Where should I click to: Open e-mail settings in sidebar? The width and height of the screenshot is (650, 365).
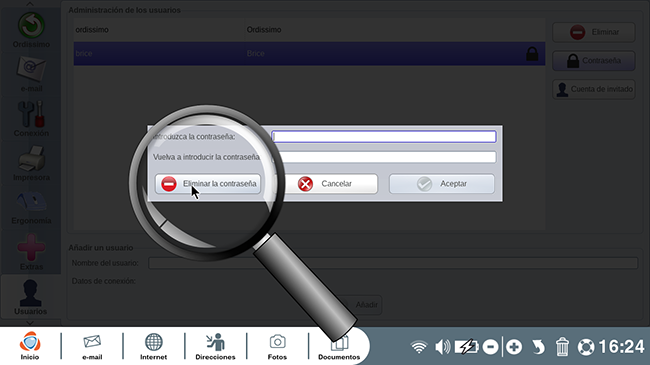tap(31, 74)
